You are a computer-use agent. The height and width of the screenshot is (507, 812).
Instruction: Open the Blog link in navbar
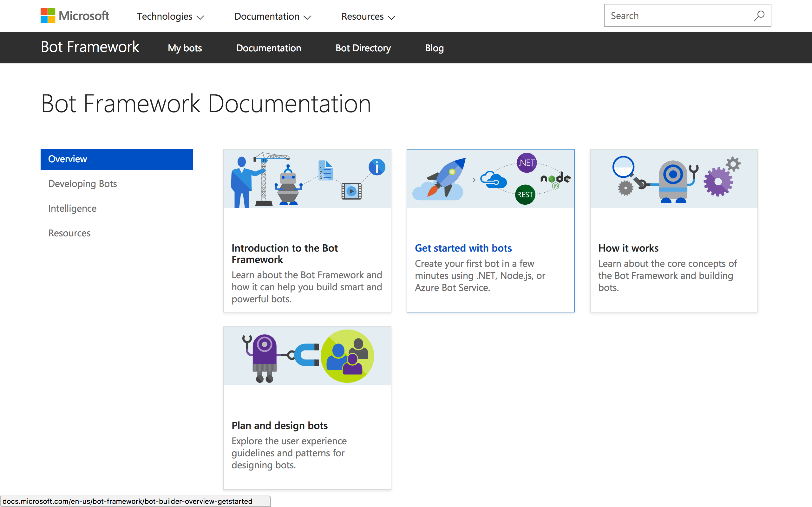(434, 48)
